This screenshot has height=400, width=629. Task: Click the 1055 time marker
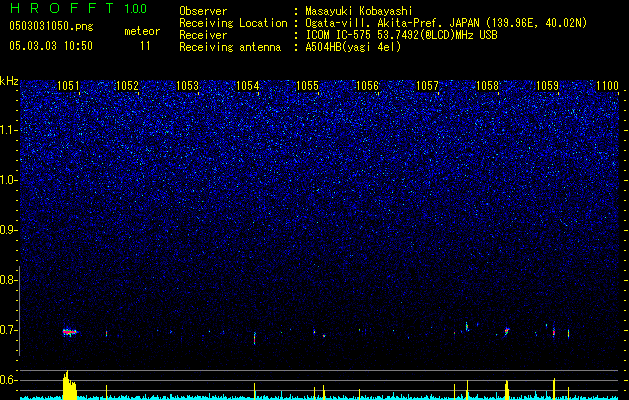pos(307,86)
